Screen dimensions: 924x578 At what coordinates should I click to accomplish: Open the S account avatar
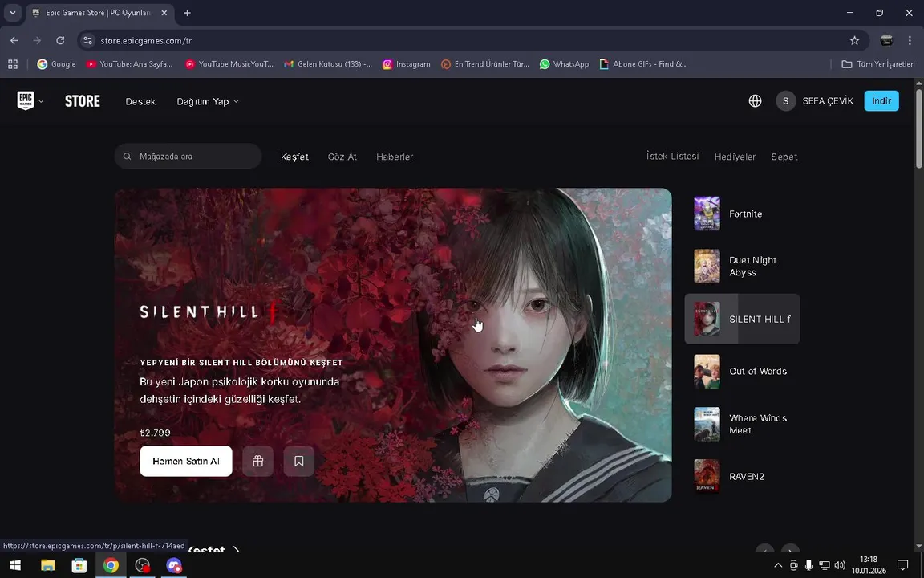point(785,101)
